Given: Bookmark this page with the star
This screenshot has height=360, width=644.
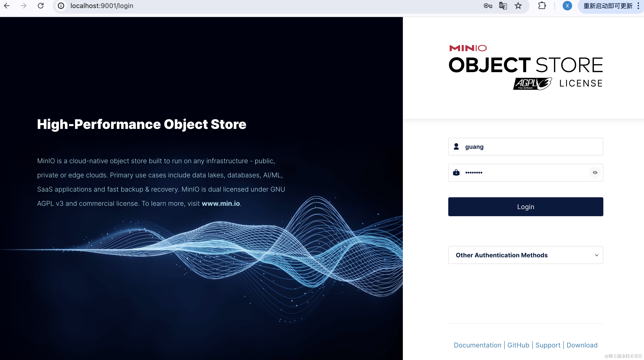Looking at the screenshot, I should pos(518,6).
